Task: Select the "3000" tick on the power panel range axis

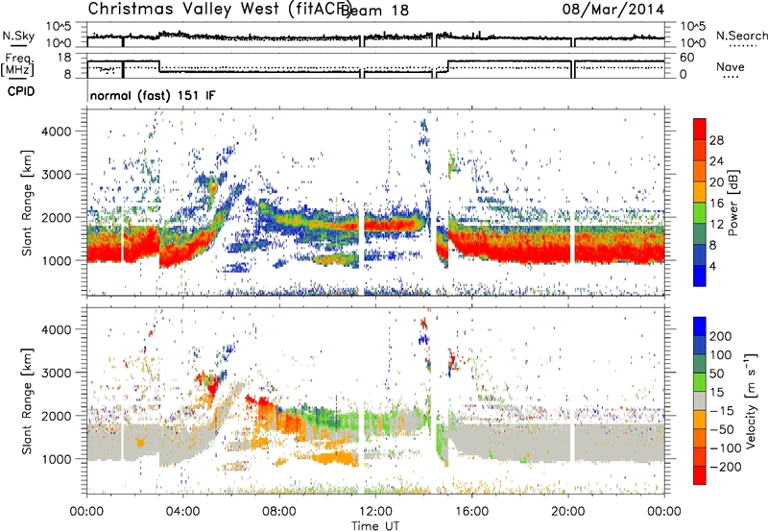Action: click(56, 175)
